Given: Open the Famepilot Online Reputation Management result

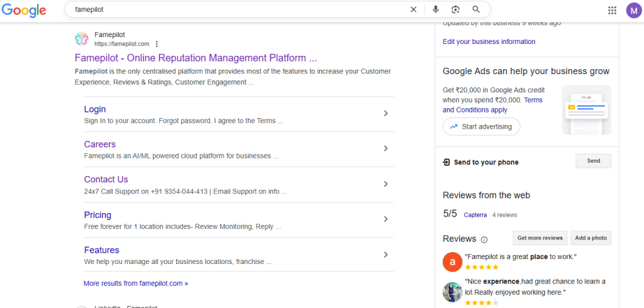Looking at the screenshot, I should pos(196,58).
